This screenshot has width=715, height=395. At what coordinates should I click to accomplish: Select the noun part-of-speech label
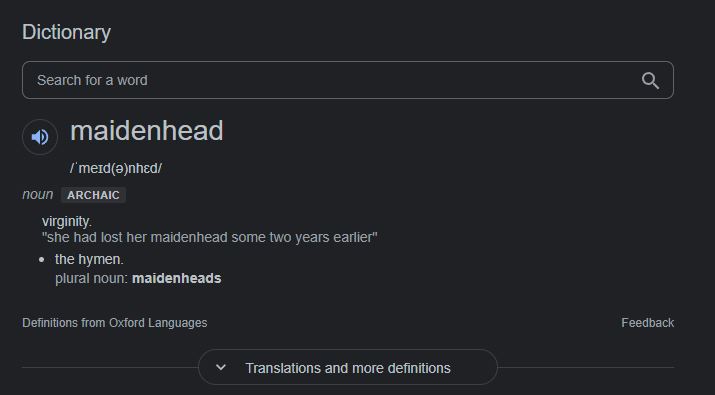click(x=37, y=194)
